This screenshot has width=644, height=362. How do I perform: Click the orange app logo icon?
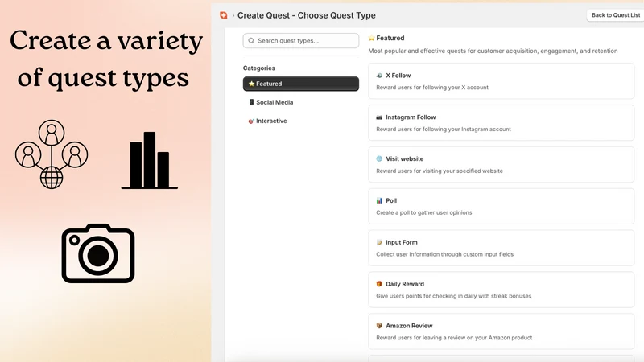click(224, 15)
